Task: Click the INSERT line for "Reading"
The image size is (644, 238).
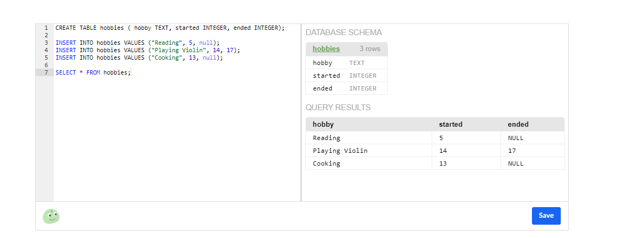Action: point(137,43)
